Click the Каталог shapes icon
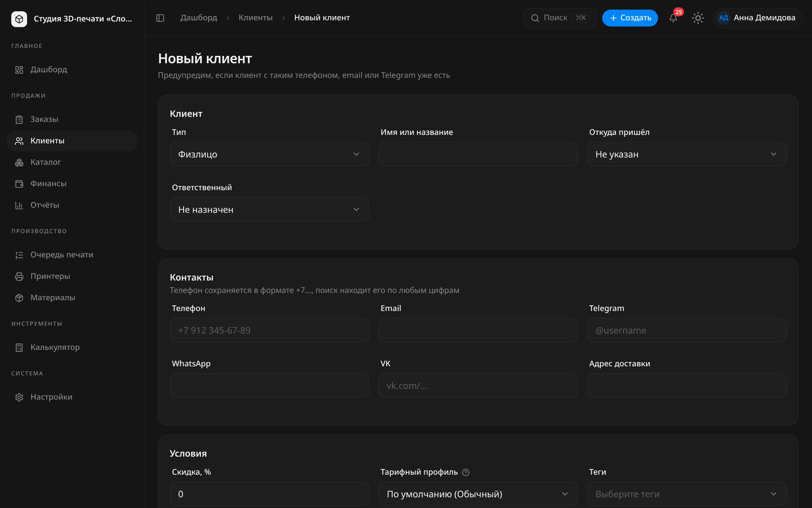 tap(19, 162)
